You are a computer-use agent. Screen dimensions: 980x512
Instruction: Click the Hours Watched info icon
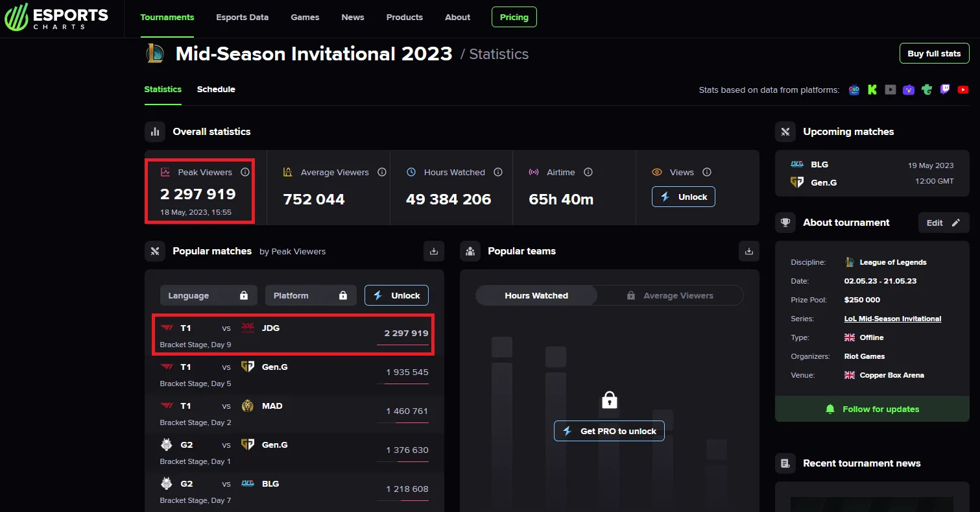(498, 172)
